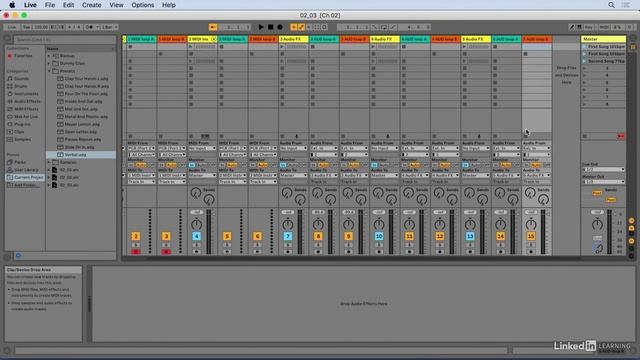Toggle the Automation Arm icon
This screenshot has width=640, height=360.
coord(301,27)
